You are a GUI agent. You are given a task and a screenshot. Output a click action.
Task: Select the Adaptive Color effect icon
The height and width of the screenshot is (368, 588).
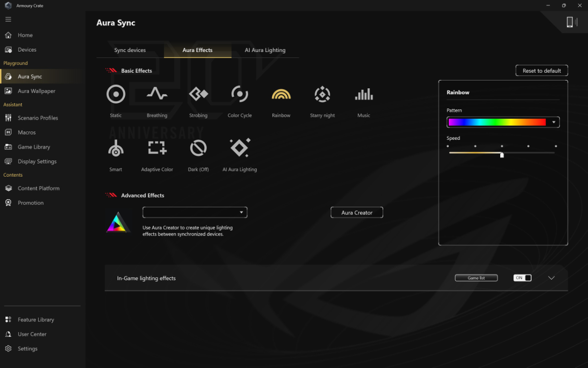pyautogui.click(x=157, y=148)
